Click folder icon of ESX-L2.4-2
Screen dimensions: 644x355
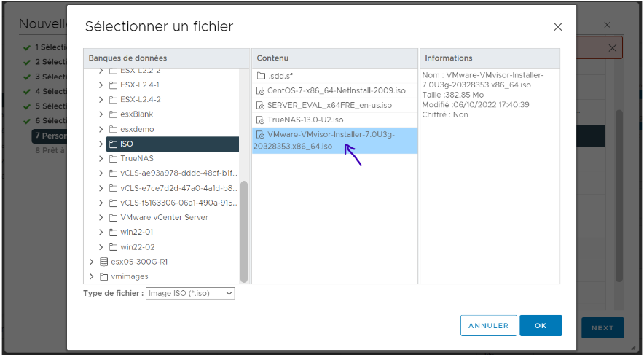click(113, 100)
